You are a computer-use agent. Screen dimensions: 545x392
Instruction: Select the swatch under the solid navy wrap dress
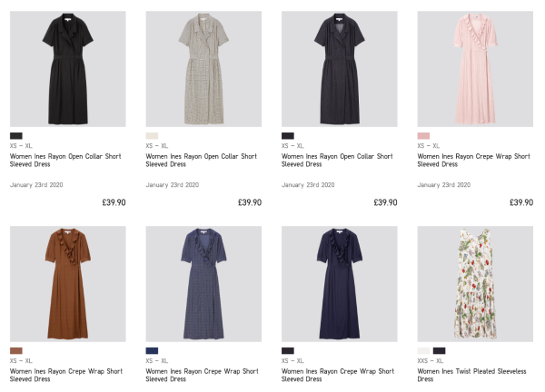[x=288, y=350]
